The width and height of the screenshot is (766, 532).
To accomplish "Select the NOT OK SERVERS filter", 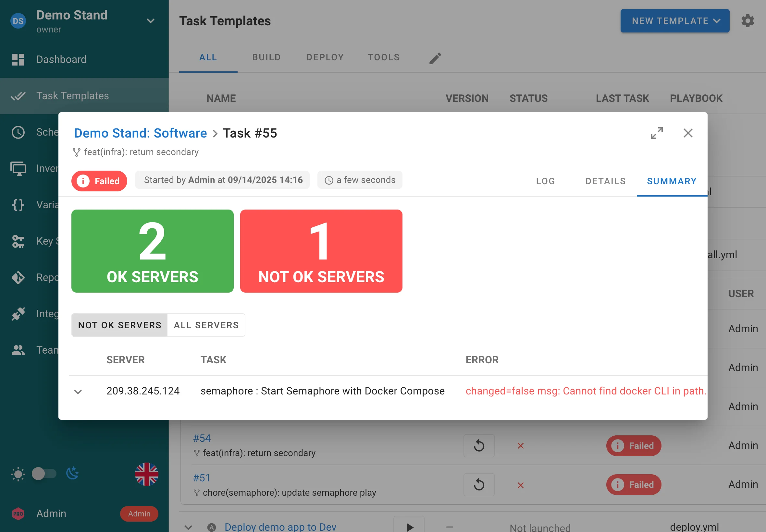I will tap(119, 325).
